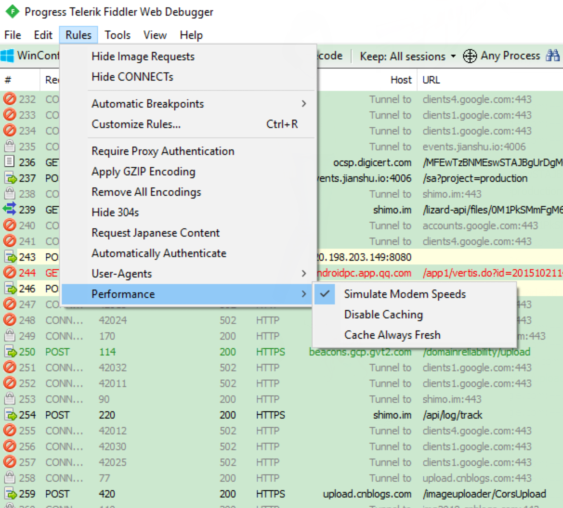This screenshot has width=563, height=508.
Task: Click the POST arrow icon on session 237
Action: click(x=10, y=178)
